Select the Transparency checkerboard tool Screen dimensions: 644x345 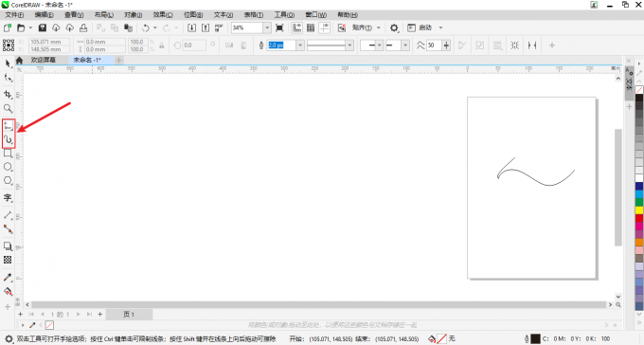click(x=8, y=260)
